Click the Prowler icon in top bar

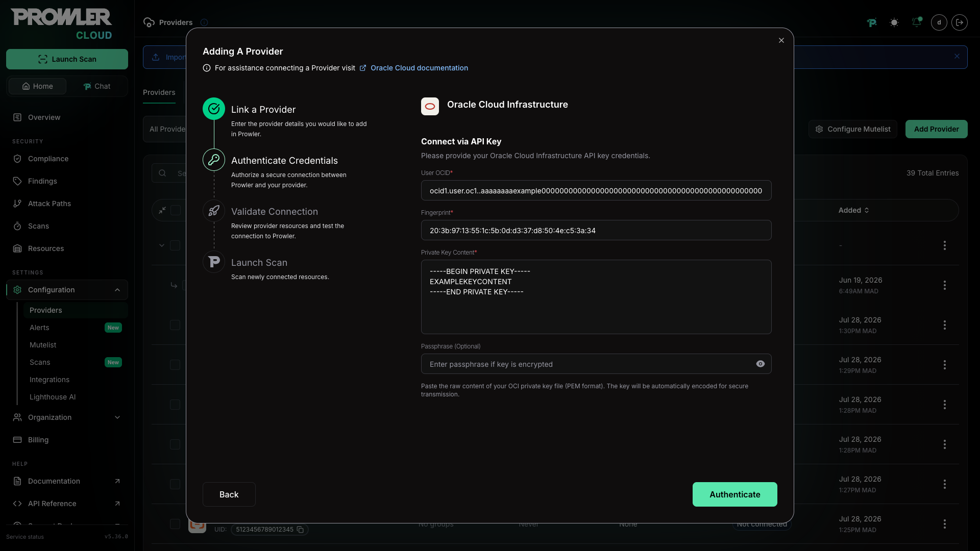coord(872,22)
